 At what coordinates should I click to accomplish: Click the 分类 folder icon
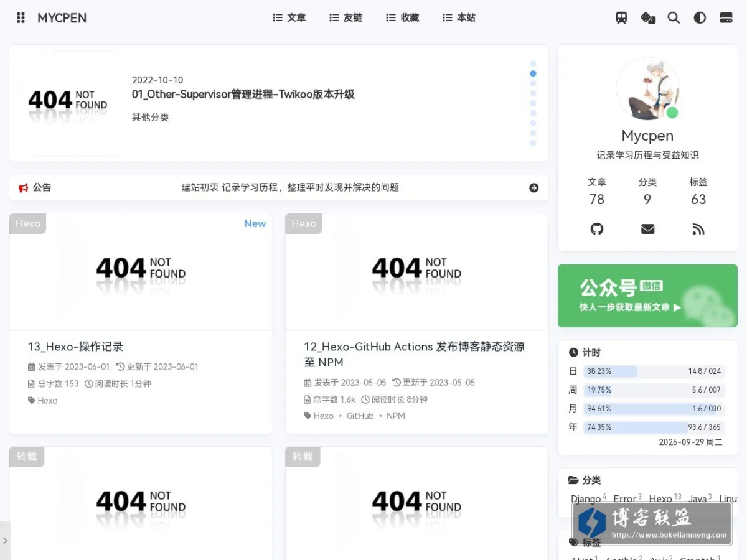573,480
